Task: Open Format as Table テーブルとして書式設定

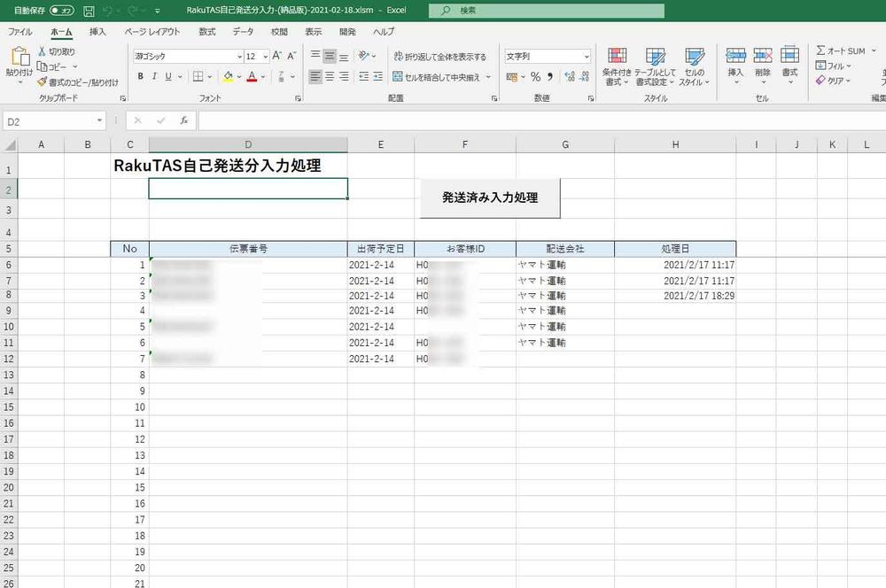Action: (655, 66)
